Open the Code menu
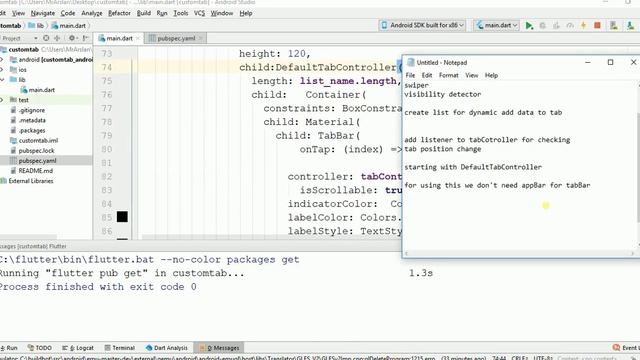This screenshot has width=640, height=360. coord(68,13)
